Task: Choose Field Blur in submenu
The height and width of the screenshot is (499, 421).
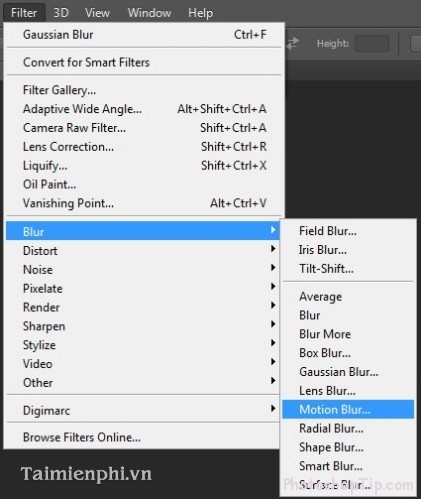Action: (x=348, y=231)
